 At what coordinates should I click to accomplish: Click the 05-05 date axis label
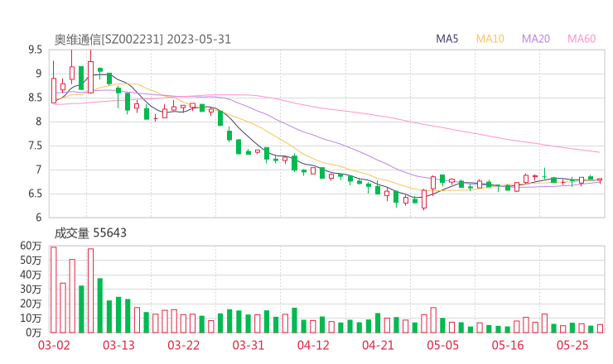click(x=443, y=345)
